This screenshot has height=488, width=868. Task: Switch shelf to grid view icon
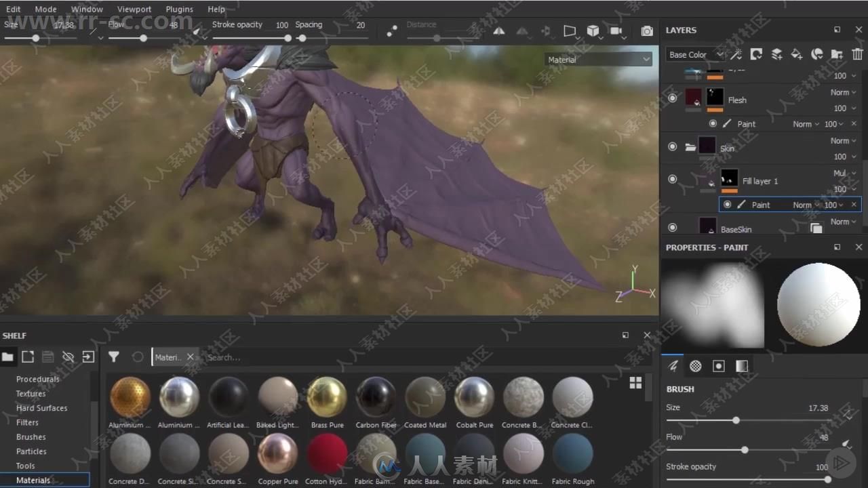coord(635,382)
